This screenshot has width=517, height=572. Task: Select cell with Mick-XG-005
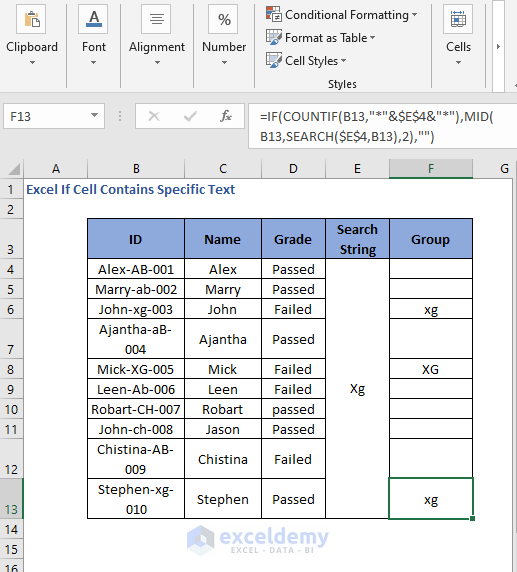tap(136, 369)
